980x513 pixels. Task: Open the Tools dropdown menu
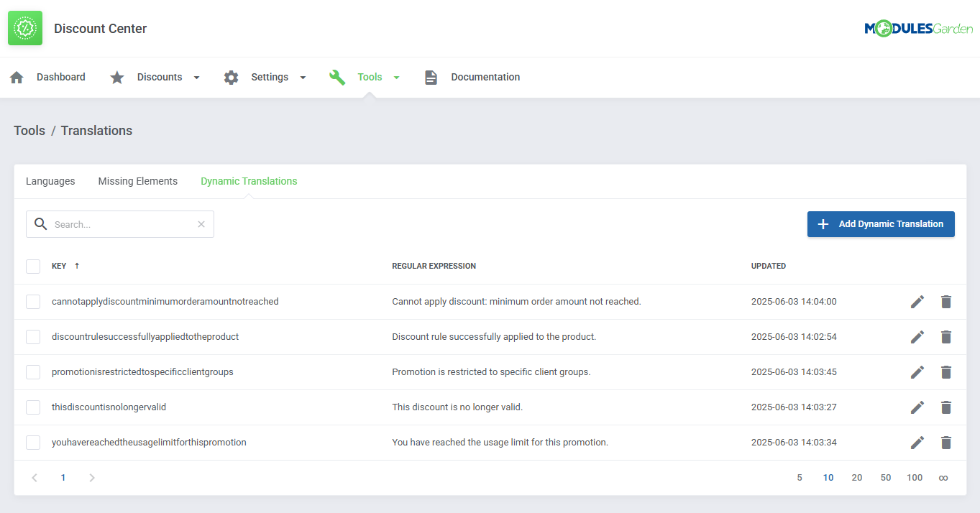click(x=396, y=77)
